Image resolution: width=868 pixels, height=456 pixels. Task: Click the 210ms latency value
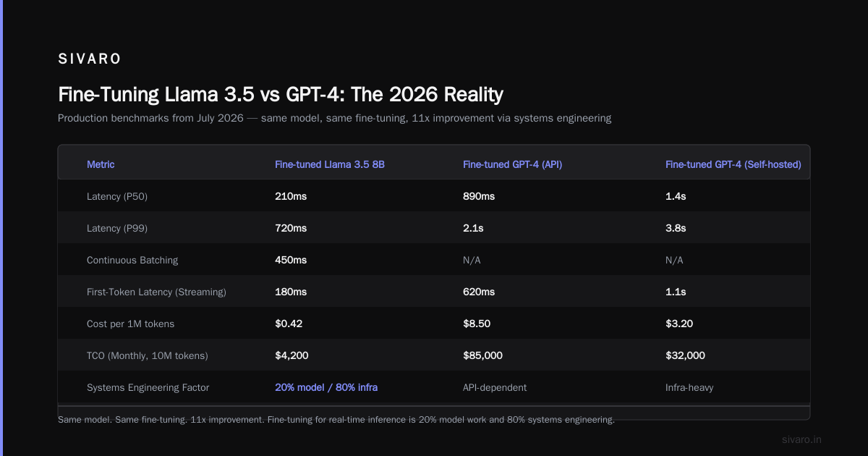coord(291,196)
